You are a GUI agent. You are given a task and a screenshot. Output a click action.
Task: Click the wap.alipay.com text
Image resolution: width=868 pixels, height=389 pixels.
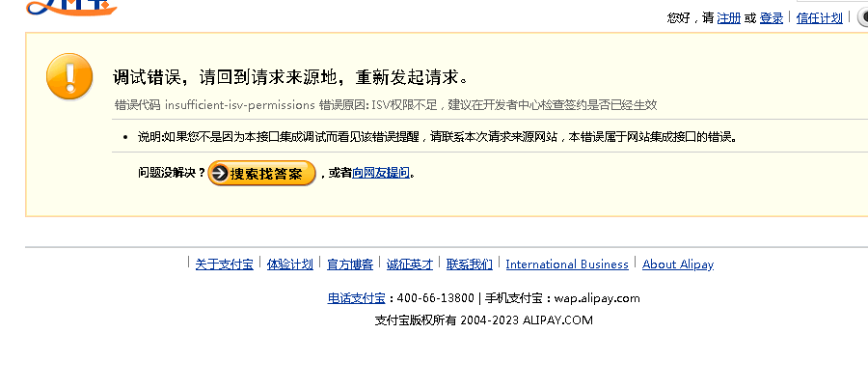click(x=597, y=298)
